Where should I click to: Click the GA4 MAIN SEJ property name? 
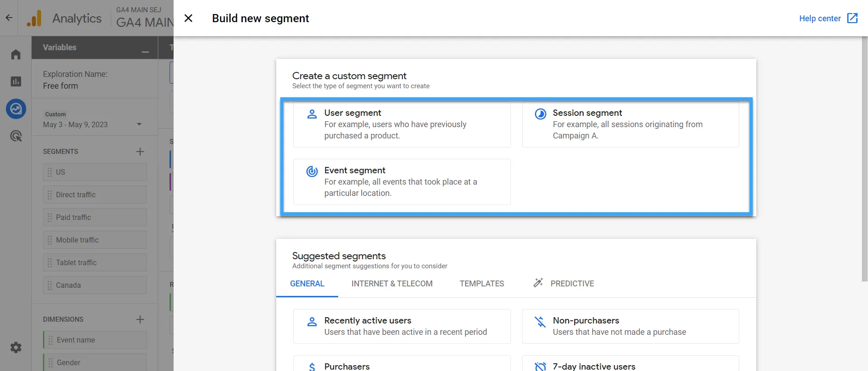[138, 10]
